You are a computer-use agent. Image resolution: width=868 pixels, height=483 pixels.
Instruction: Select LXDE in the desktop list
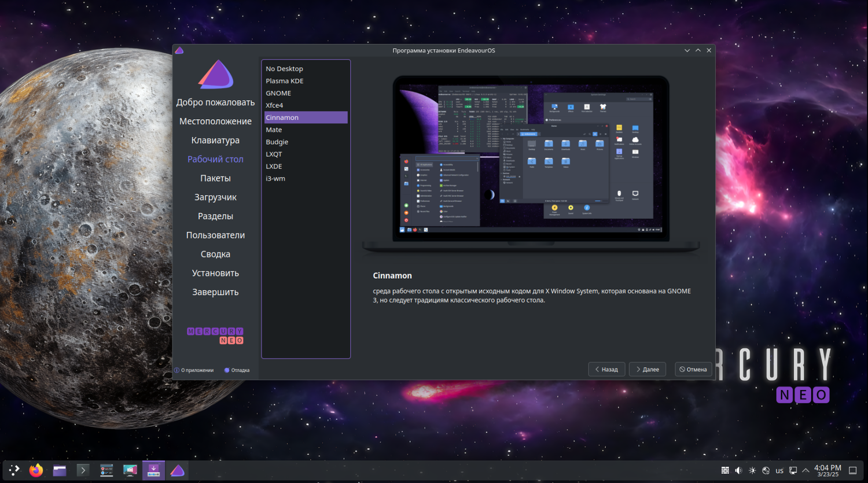tap(306, 166)
